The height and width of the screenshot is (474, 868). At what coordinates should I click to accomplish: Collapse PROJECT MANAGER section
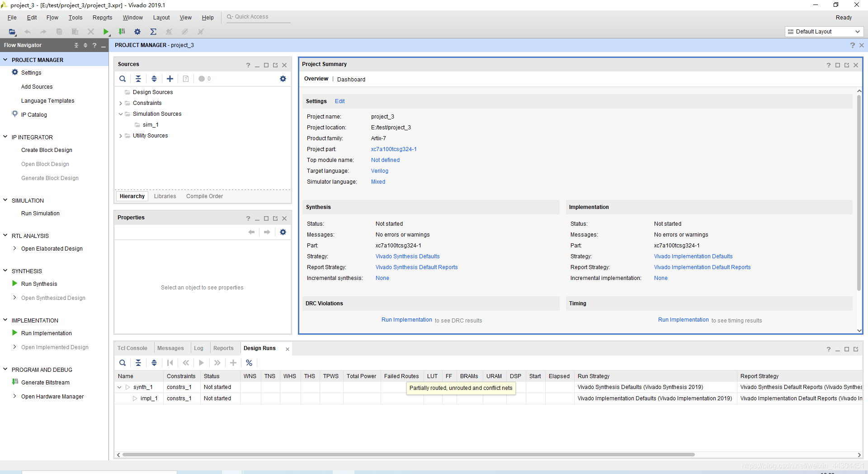pos(5,60)
